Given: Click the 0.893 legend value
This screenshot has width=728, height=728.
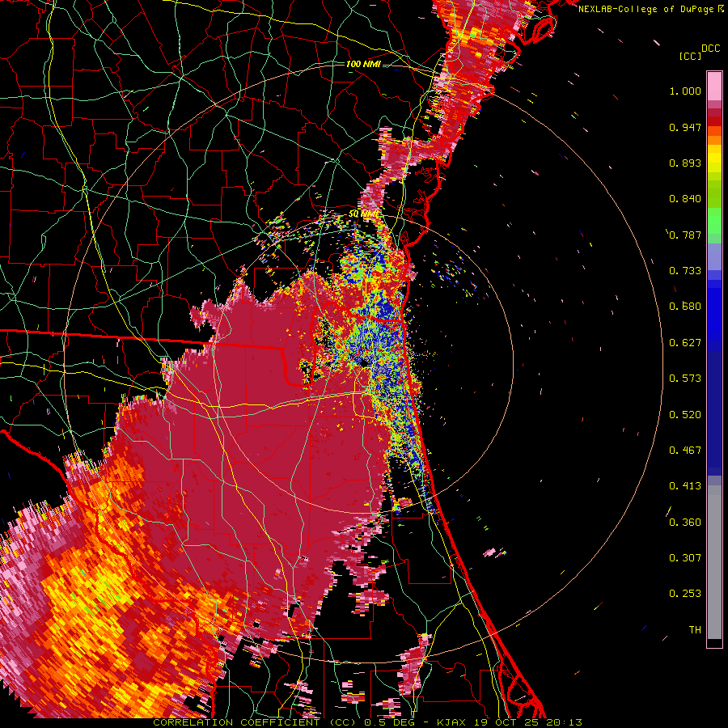Looking at the screenshot, I should (685, 163).
